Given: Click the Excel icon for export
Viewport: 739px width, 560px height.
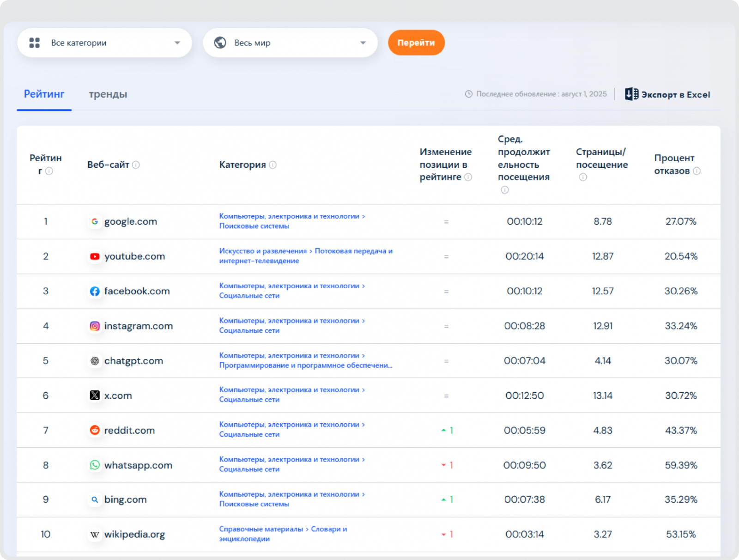Looking at the screenshot, I should pos(631,94).
